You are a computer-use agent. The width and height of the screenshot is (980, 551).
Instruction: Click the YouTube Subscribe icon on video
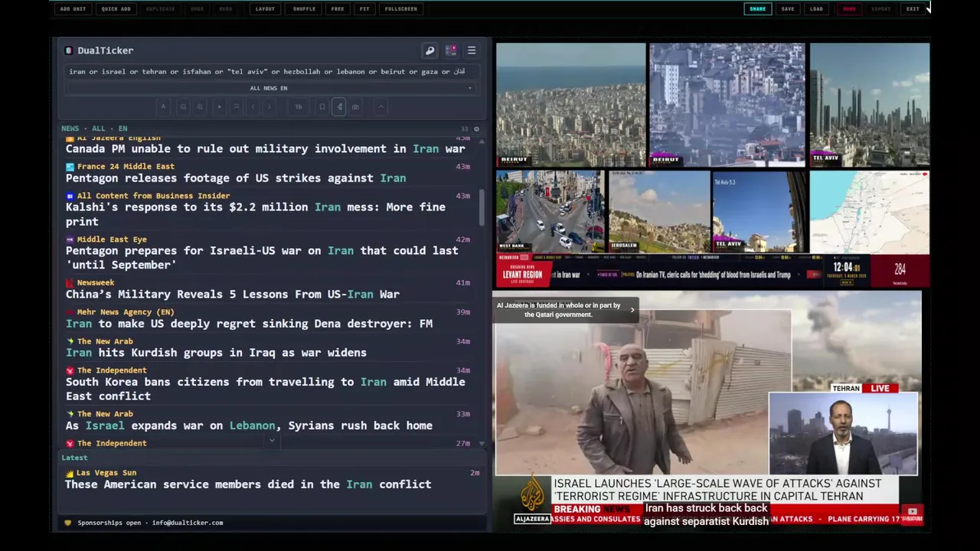tap(912, 513)
